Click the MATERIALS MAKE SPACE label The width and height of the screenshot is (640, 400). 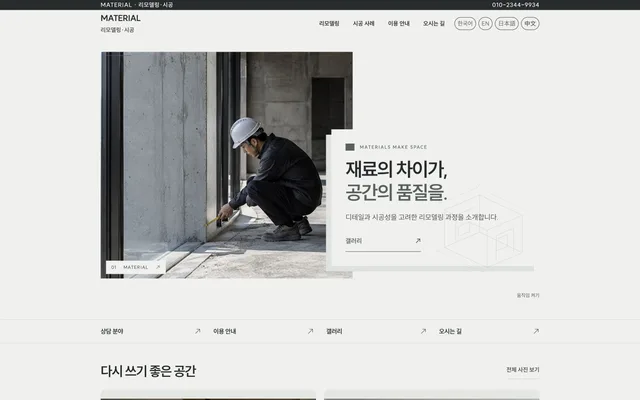pos(393,147)
